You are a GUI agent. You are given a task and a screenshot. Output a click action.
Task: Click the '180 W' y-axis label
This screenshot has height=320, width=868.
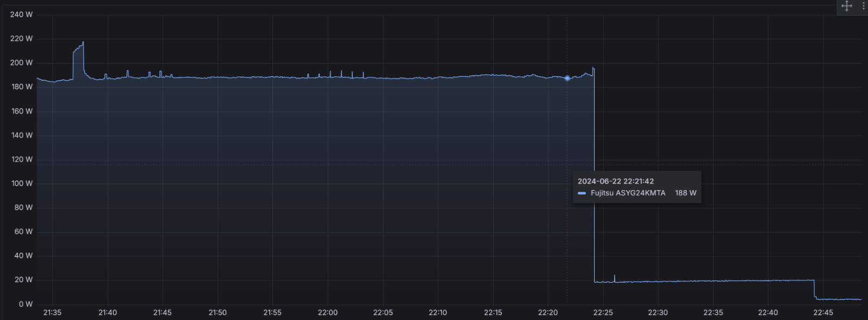pyautogui.click(x=22, y=86)
